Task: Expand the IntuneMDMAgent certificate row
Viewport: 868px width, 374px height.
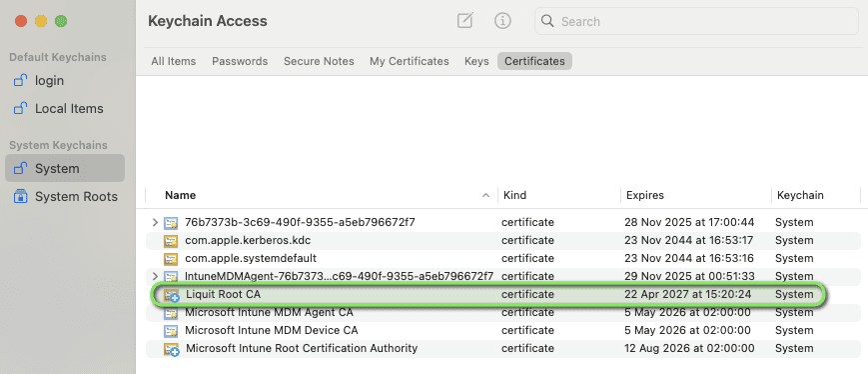Action: (x=155, y=276)
